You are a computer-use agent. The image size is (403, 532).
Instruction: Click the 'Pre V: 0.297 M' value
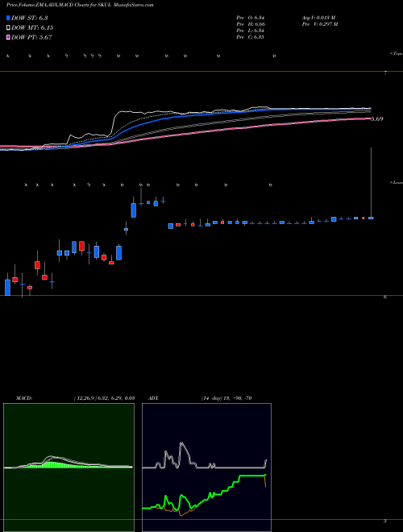tap(319, 24)
